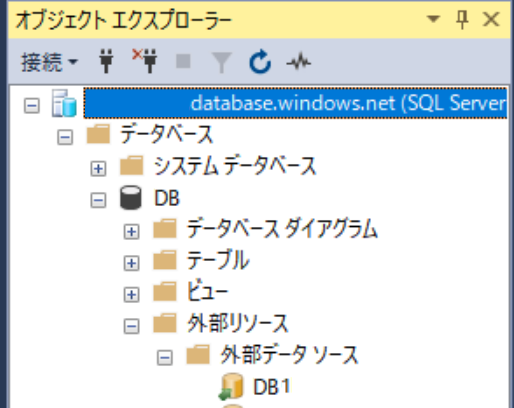Expand the システム データベース folder

pyautogui.click(x=98, y=169)
